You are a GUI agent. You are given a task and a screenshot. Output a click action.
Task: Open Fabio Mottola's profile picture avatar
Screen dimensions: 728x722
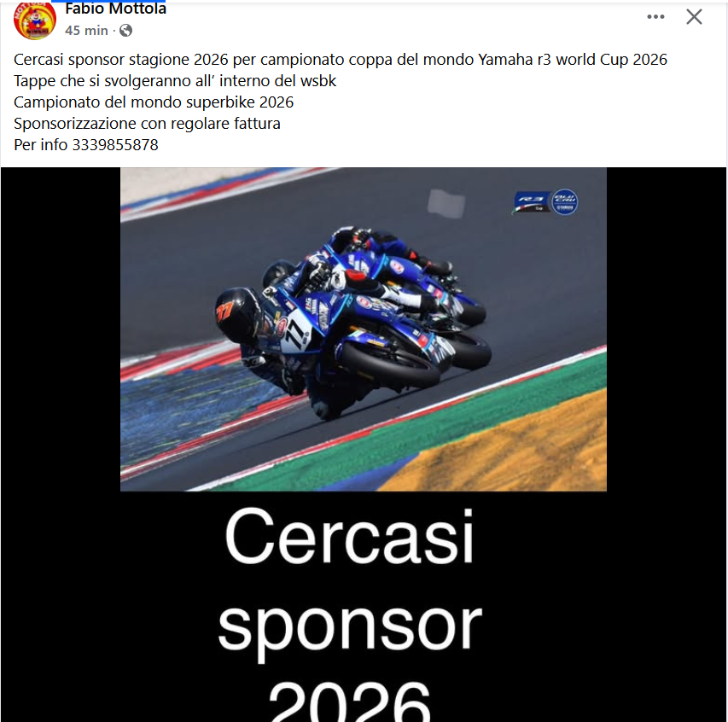[x=35, y=20]
